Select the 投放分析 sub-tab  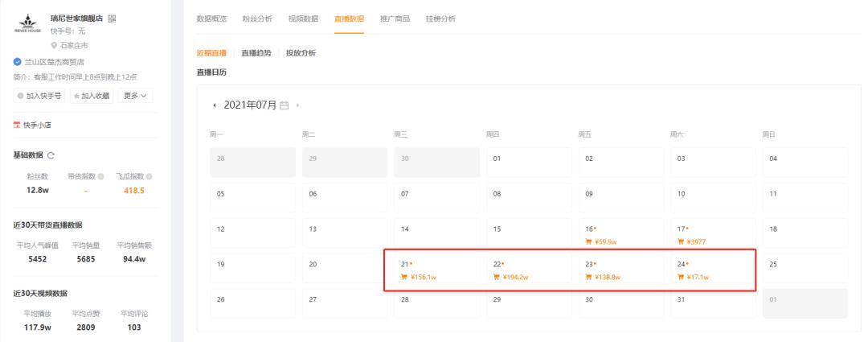[301, 53]
